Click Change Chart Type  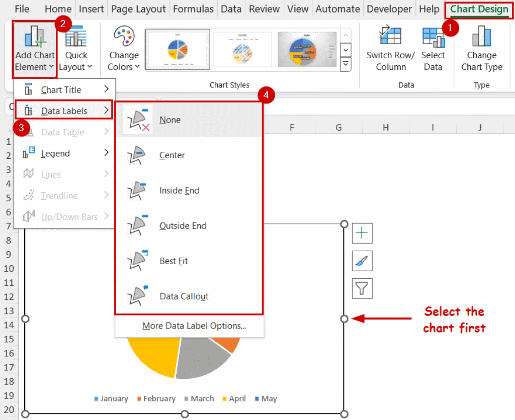click(481, 49)
